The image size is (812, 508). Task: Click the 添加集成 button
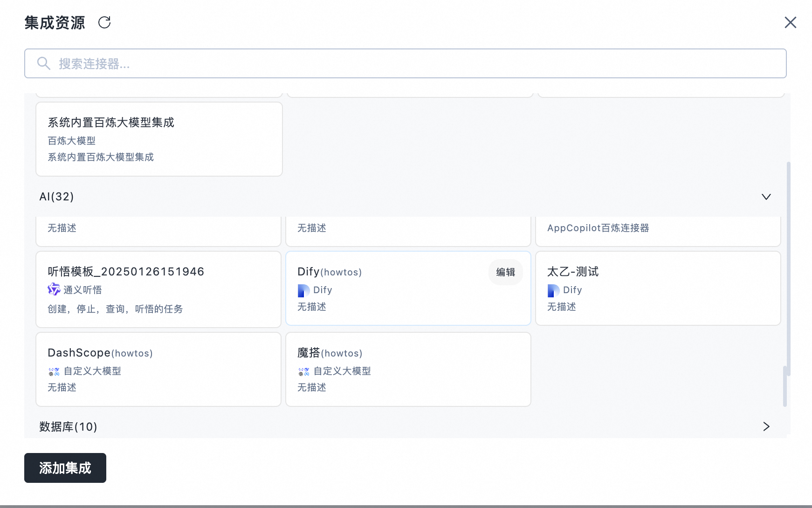[x=65, y=468]
